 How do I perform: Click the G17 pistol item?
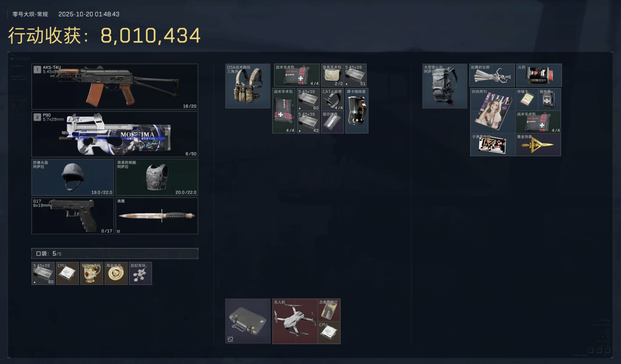coord(73,216)
